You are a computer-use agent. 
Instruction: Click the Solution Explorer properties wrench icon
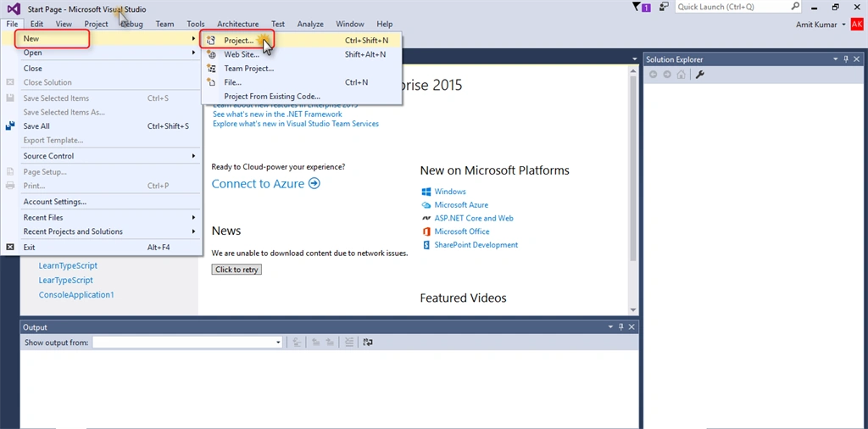click(699, 75)
